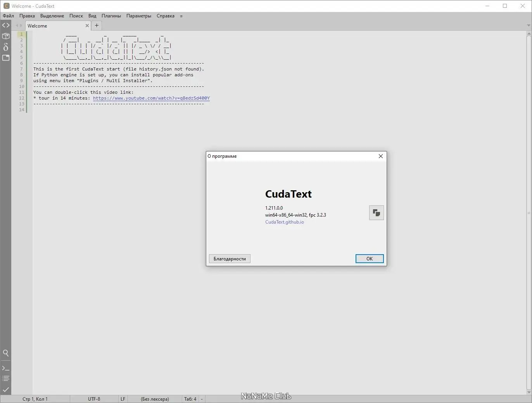Click the line «You can double-click this video link:»
This screenshot has width=532, height=403.
pyautogui.click(x=83, y=92)
